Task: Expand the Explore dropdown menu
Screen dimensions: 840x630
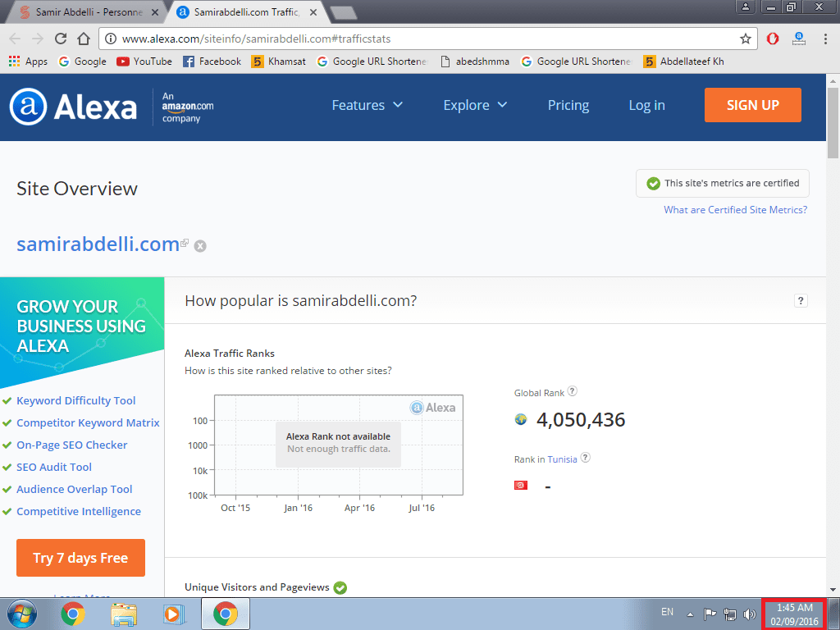Action: click(475, 105)
